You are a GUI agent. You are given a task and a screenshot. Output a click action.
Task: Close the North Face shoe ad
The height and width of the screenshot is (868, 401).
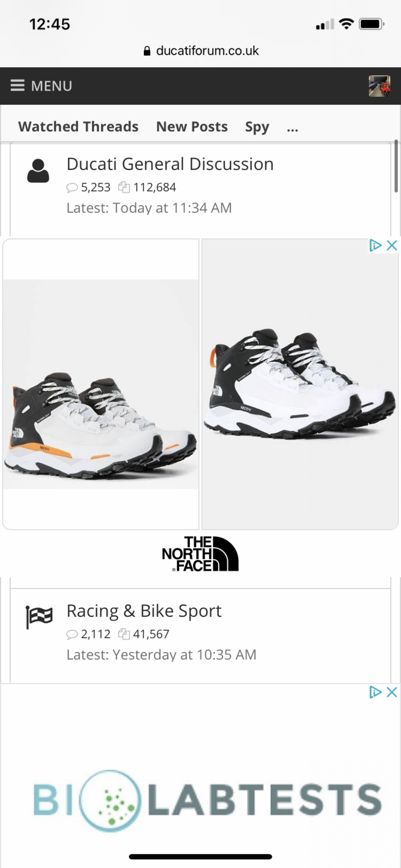392,245
